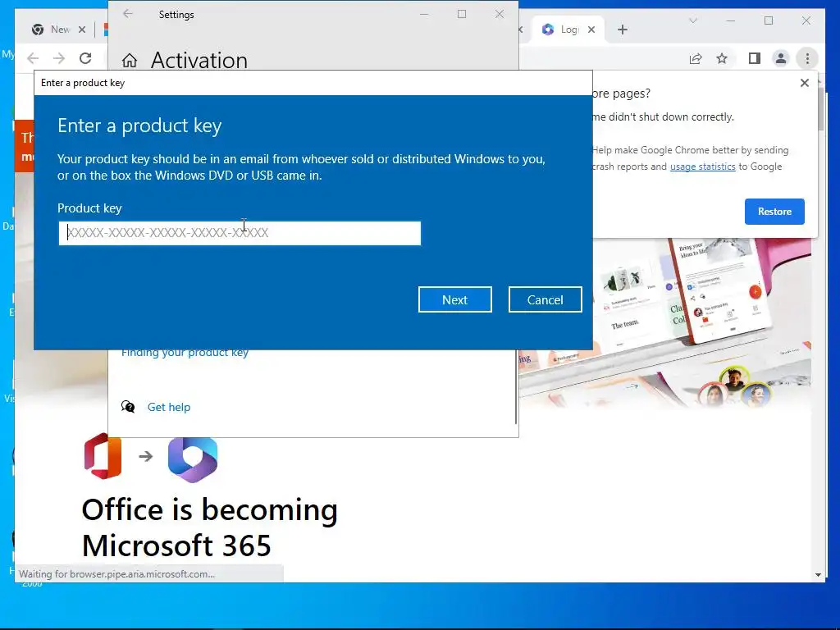Click 'Office is becoming Microsoft 365' heading
The image size is (840, 630).
[x=209, y=527]
